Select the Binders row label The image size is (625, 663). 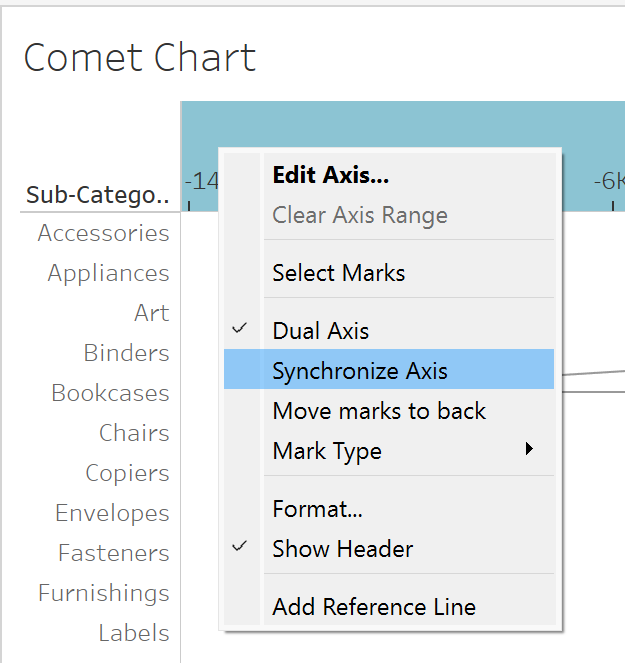(126, 353)
